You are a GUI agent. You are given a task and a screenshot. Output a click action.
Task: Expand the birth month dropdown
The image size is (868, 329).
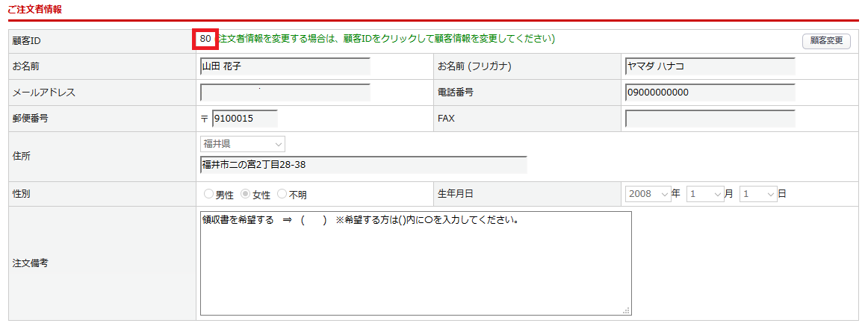(x=705, y=194)
